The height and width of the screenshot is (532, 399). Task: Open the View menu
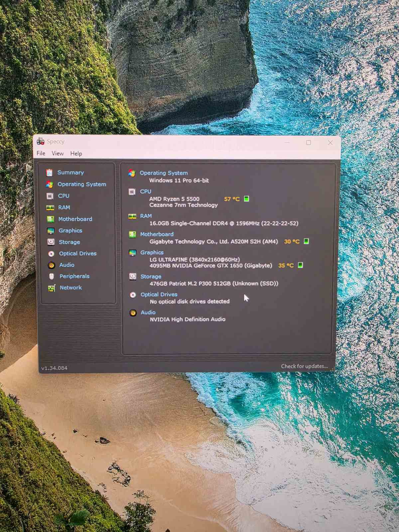(x=58, y=153)
